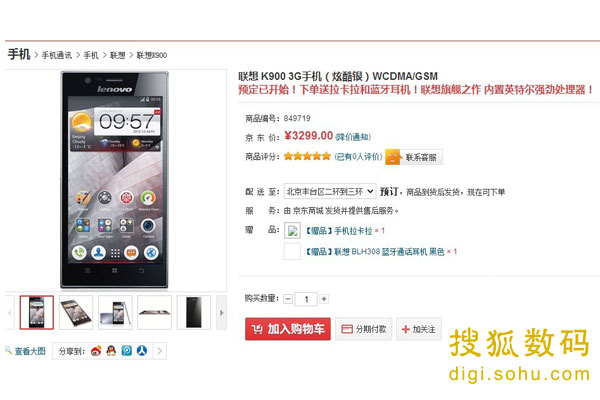Screen dimensions: 600x400
Task: Share via QQ penguin icon
Action: tap(111, 351)
